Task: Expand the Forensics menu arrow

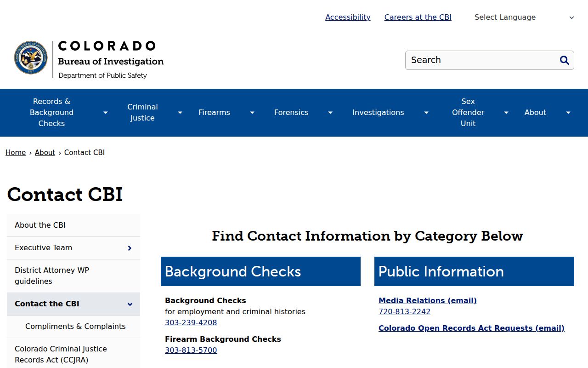Action: pos(330,113)
